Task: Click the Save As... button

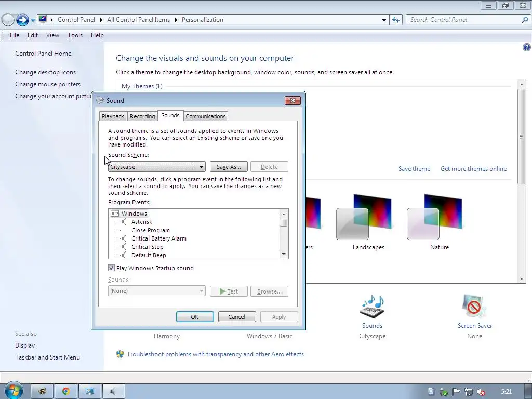Action: pyautogui.click(x=229, y=167)
